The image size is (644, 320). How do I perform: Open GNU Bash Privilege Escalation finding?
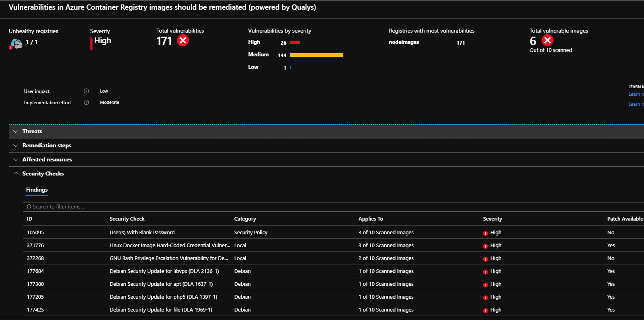pyautogui.click(x=169, y=258)
